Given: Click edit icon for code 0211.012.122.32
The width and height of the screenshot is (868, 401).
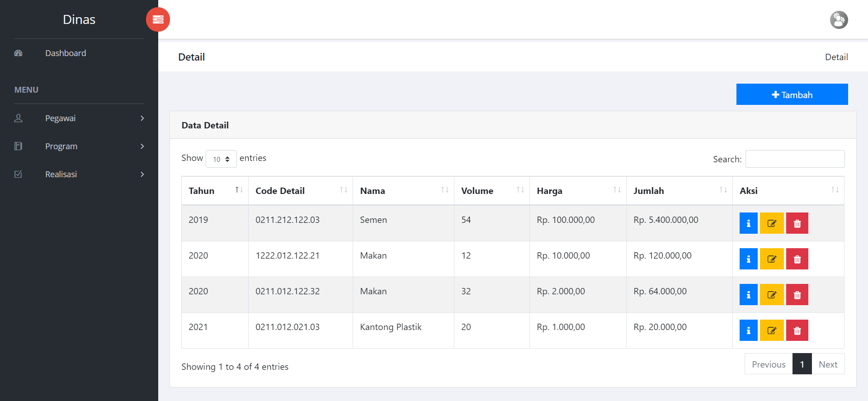Looking at the screenshot, I should (771, 295).
